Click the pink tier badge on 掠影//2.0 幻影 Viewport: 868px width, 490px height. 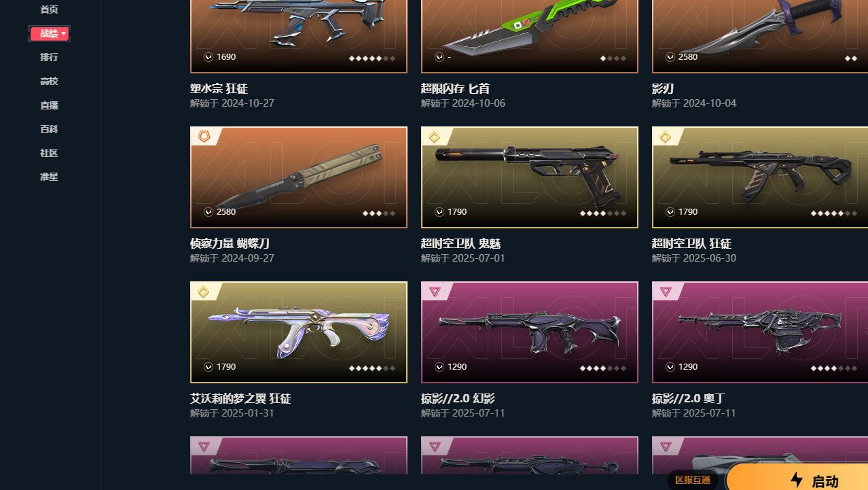tap(435, 292)
